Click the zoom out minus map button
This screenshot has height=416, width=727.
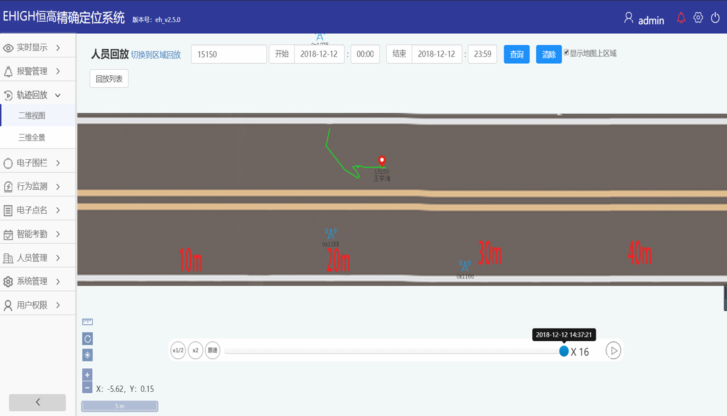click(x=87, y=387)
